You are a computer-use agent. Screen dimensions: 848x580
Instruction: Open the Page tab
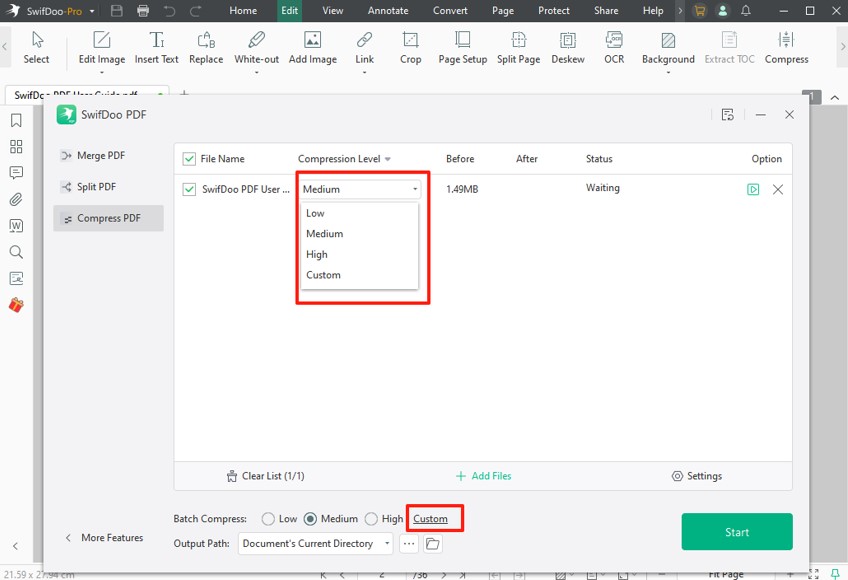click(x=503, y=11)
